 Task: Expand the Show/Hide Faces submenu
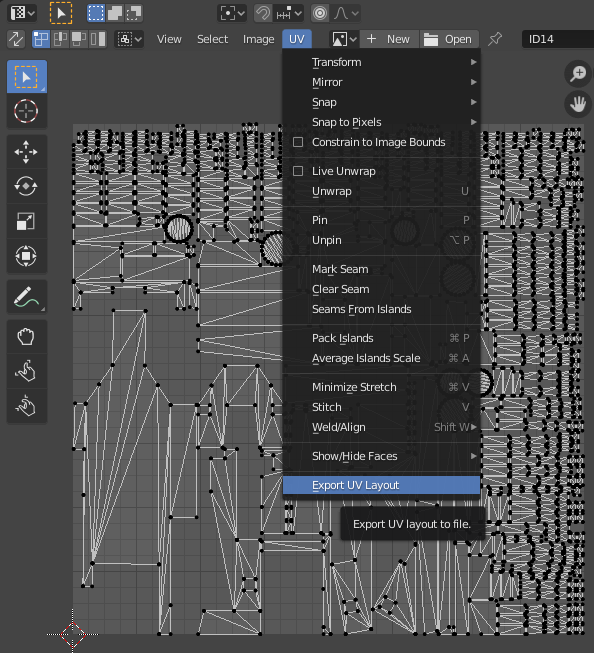coord(381,456)
